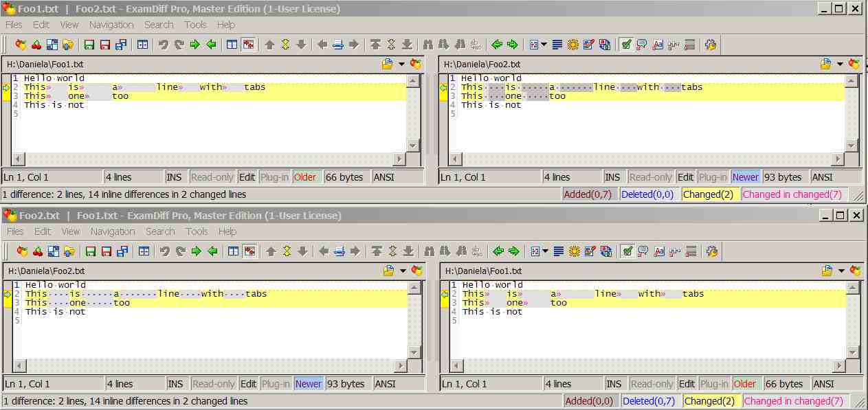Open Options gear icon in top window toolbar

coord(711,45)
